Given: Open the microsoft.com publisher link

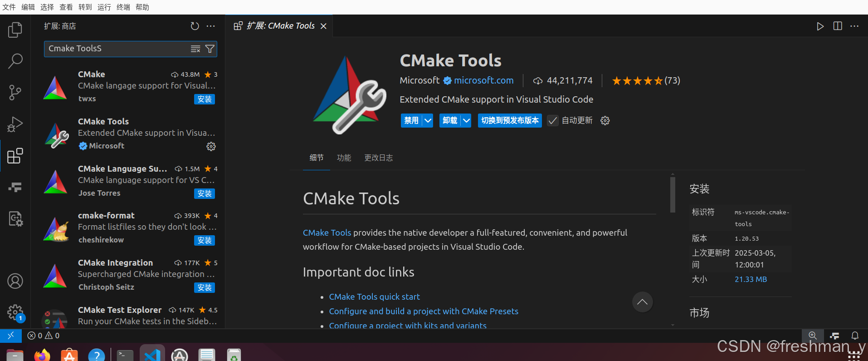Looking at the screenshot, I should pos(484,80).
